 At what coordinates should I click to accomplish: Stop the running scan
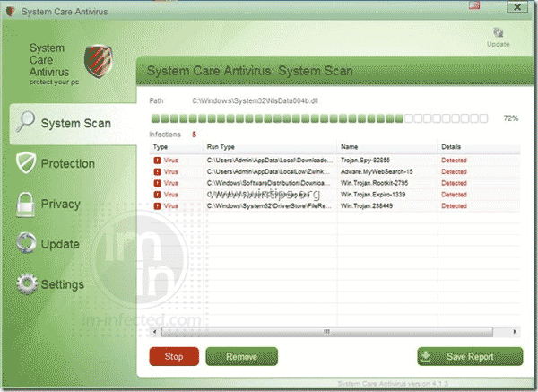pos(174,357)
